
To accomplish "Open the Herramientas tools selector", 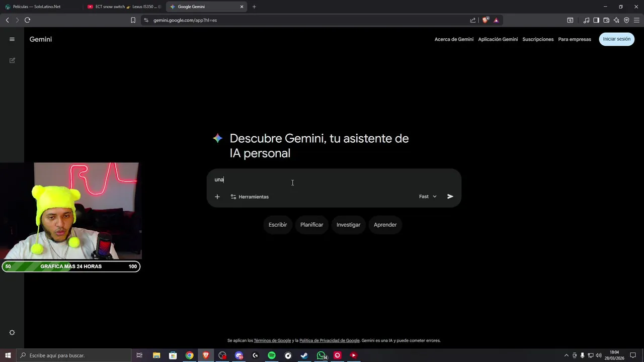I will [250, 197].
